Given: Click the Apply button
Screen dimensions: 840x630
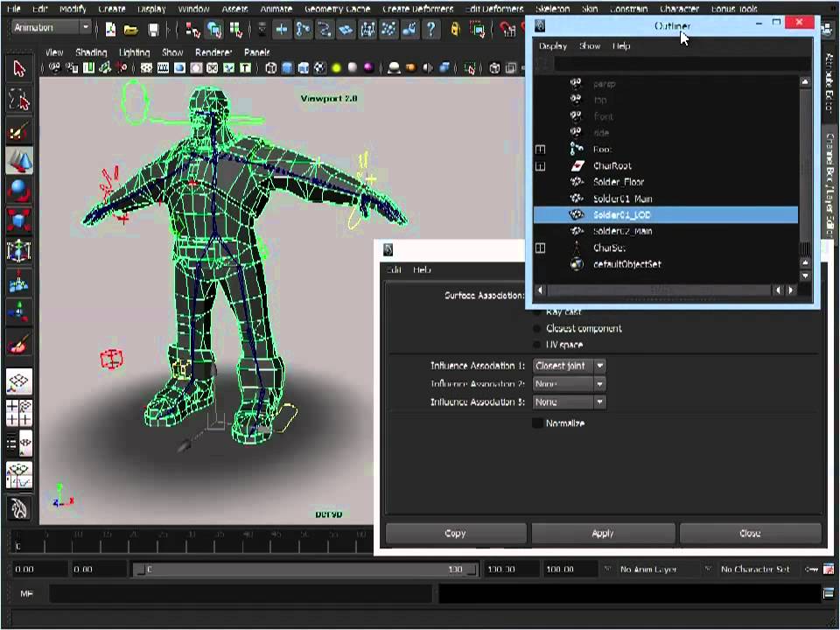Looking at the screenshot, I should tap(603, 533).
